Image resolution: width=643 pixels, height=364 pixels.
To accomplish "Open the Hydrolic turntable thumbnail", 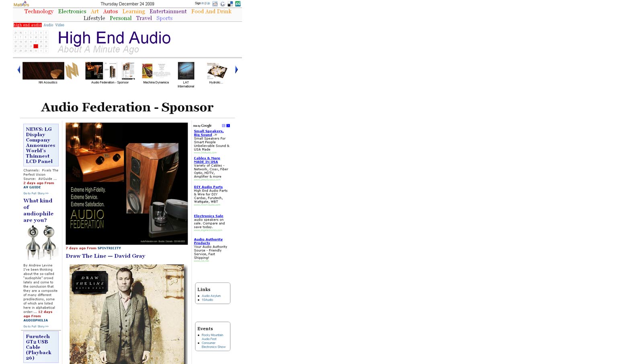I will tap(217, 71).
